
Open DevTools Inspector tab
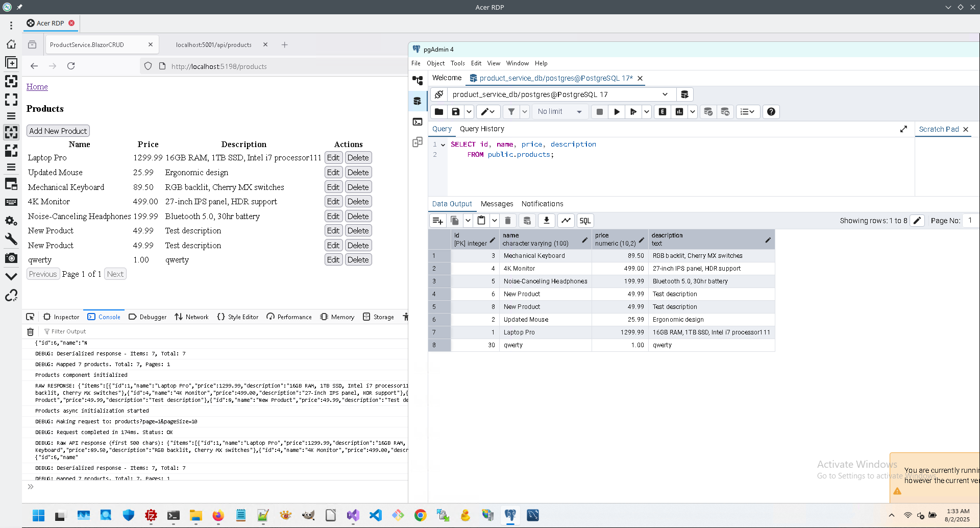(61, 317)
